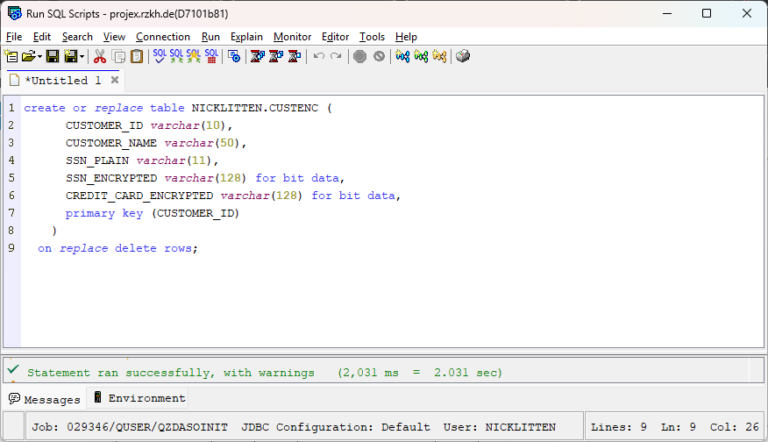Viewport: 768px width, 442px height.
Task: Click the Print icon
Action: pos(463,56)
